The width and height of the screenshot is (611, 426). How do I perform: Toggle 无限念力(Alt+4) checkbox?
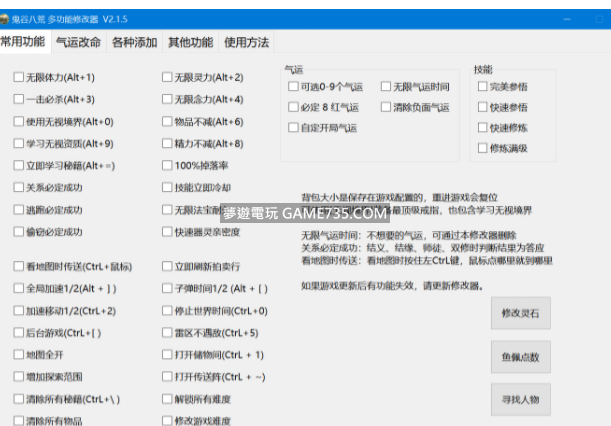tap(167, 99)
